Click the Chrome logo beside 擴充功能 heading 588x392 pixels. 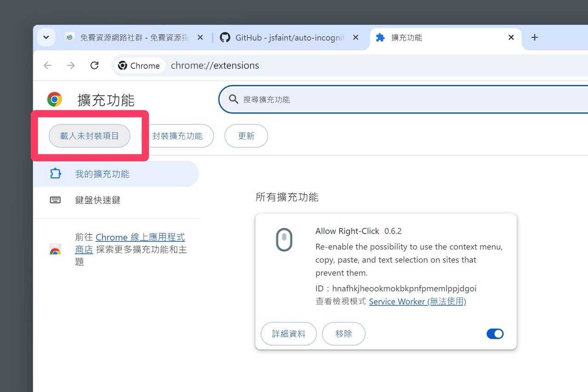tap(55, 99)
